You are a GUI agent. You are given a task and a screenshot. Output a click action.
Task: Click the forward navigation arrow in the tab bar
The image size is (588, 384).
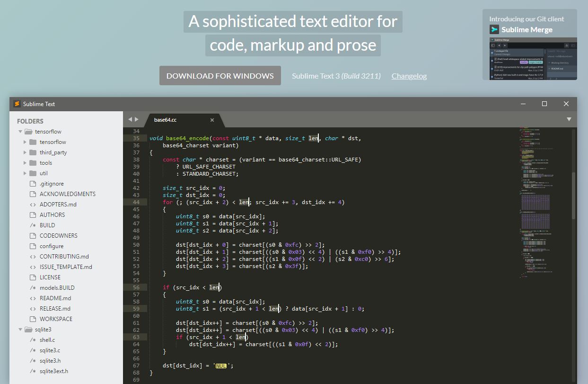tap(136, 120)
